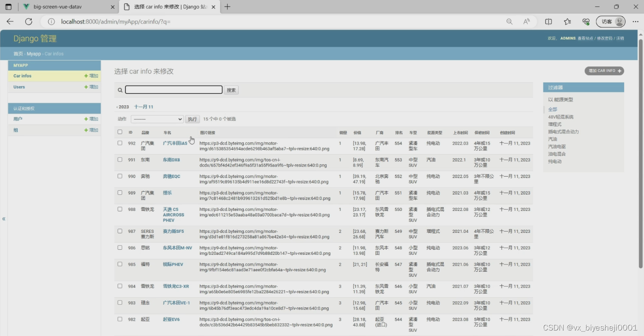
Task: Reload the page with refresh icon
Action: pyautogui.click(x=29, y=22)
